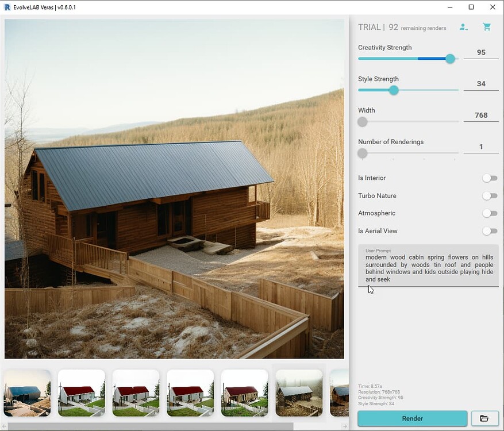Select the Width slider handle
Viewport: 504px width, 431px height.
coord(362,122)
